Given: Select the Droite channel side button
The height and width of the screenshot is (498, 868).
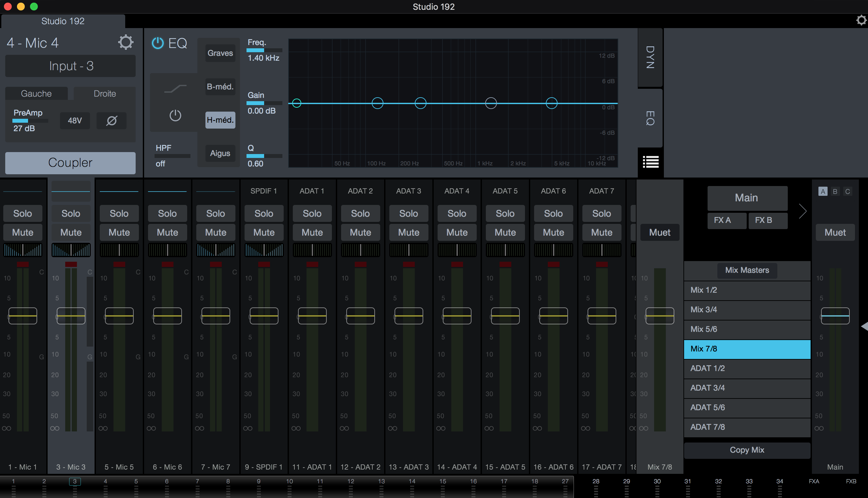Looking at the screenshot, I should tap(104, 93).
